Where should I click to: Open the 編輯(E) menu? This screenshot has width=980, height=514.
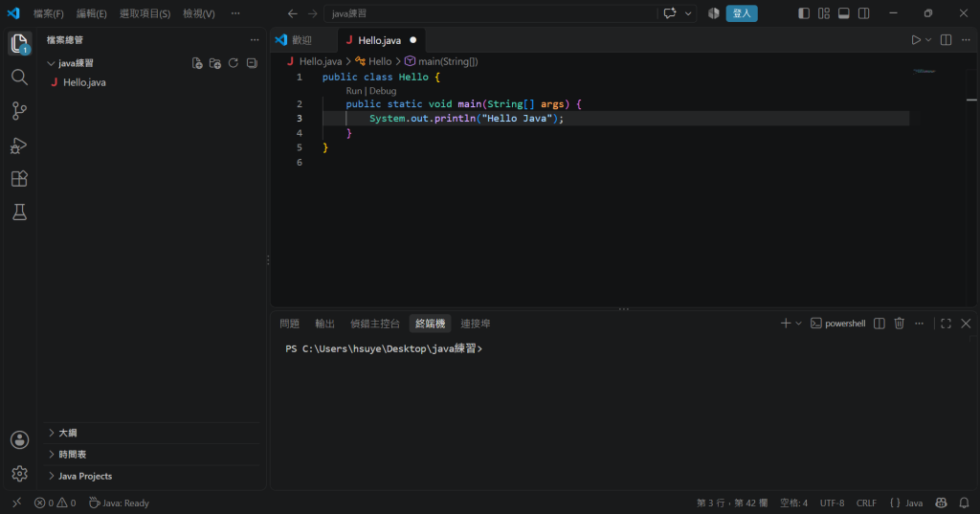(91, 13)
